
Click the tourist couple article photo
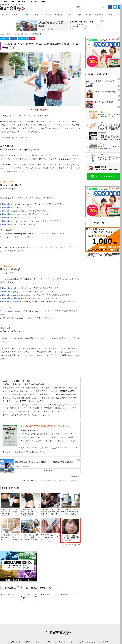click(40, 79)
